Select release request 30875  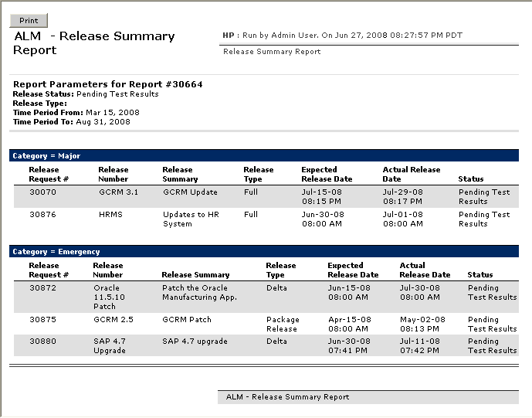(x=42, y=320)
